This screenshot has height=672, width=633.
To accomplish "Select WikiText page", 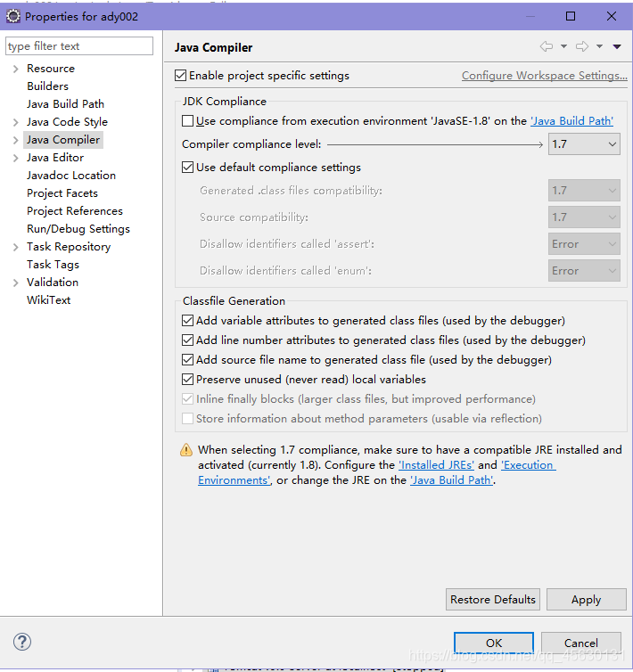I will pos(48,300).
